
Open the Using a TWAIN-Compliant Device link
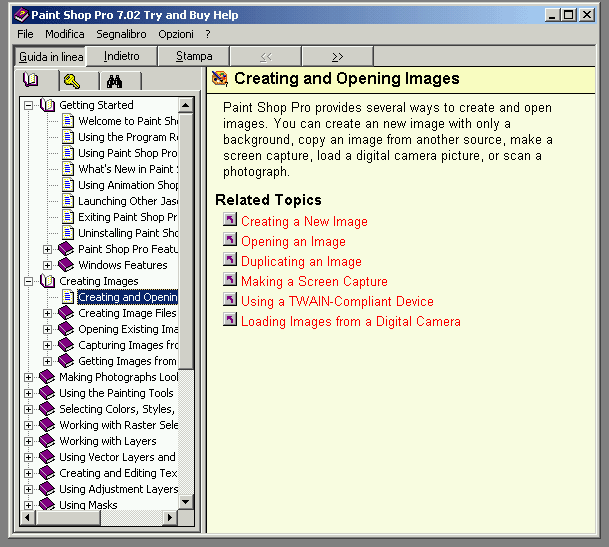coord(337,301)
